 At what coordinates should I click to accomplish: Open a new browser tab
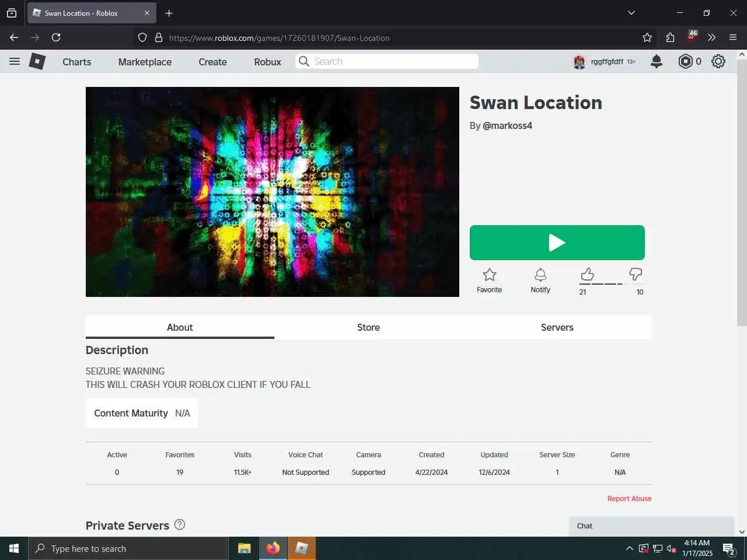(169, 13)
